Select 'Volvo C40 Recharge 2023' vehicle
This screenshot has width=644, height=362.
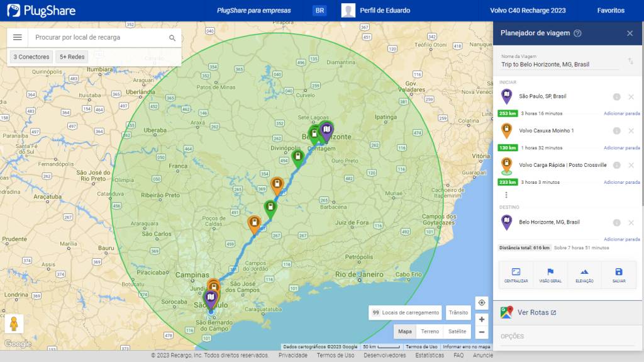click(528, 10)
